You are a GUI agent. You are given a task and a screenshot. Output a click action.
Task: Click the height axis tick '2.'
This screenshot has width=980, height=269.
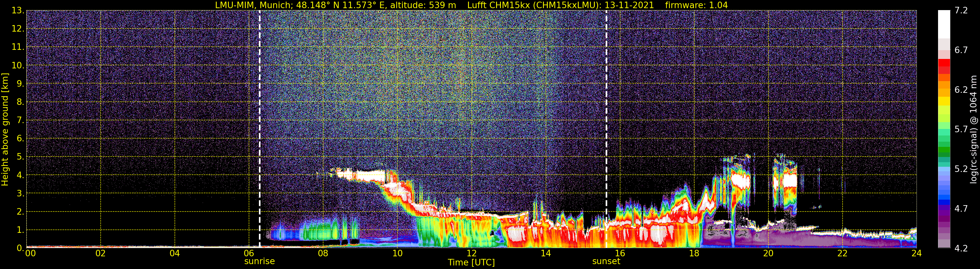click(x=20, y=212)
